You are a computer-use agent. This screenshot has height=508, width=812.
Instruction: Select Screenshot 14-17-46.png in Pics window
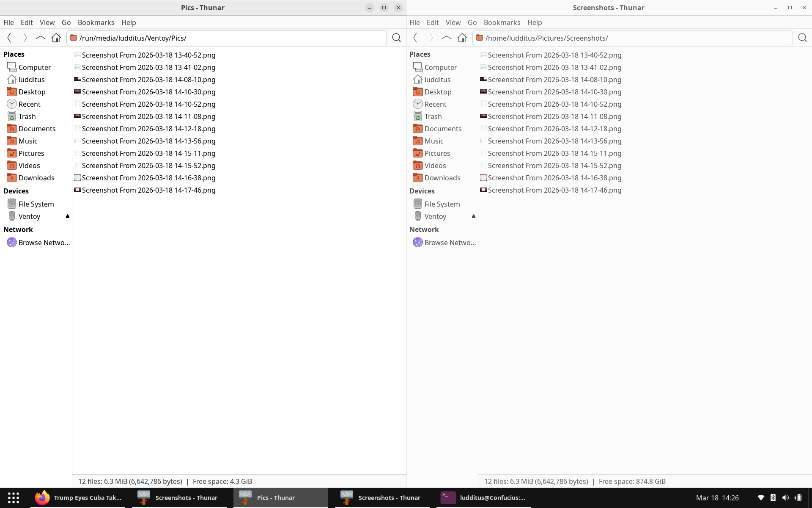pyautogui.click(x=148, y=190)
